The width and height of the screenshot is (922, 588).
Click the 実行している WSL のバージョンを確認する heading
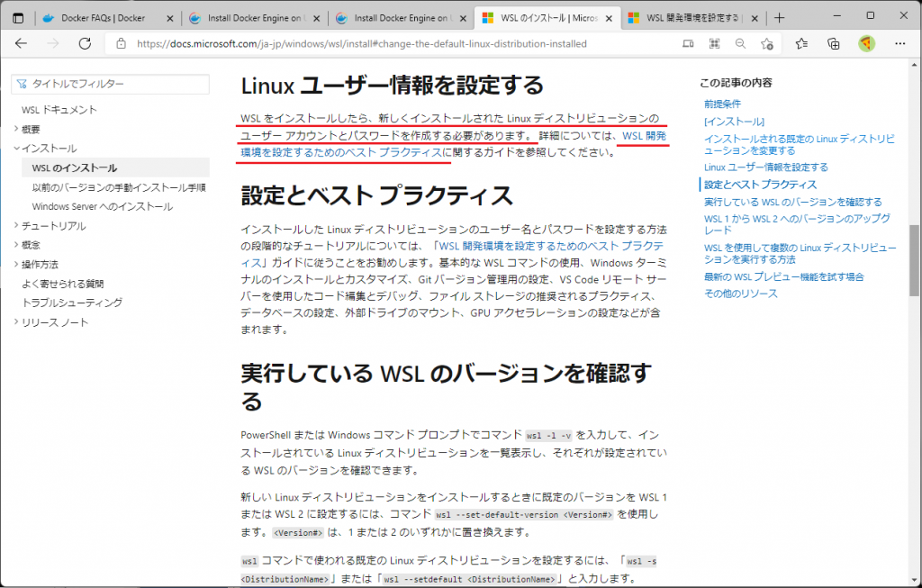pyautogui.click(x=447, y=387)
